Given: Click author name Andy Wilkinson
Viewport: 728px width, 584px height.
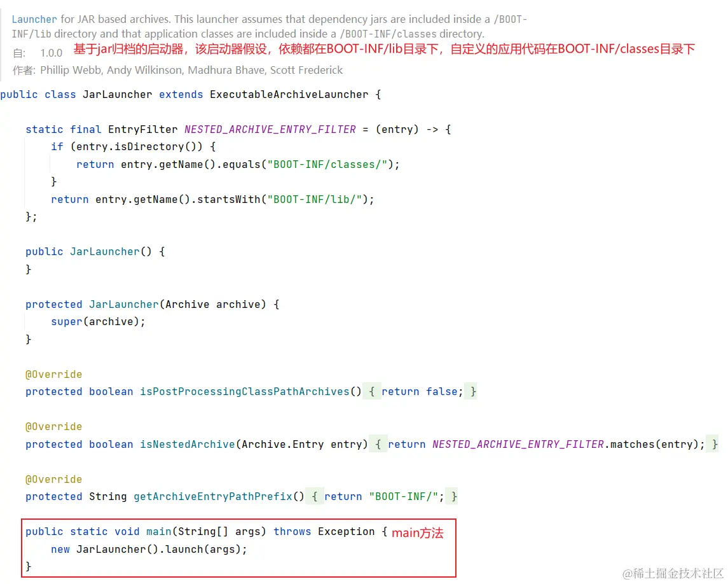Looking at the screenshot, I should [144, 70].
